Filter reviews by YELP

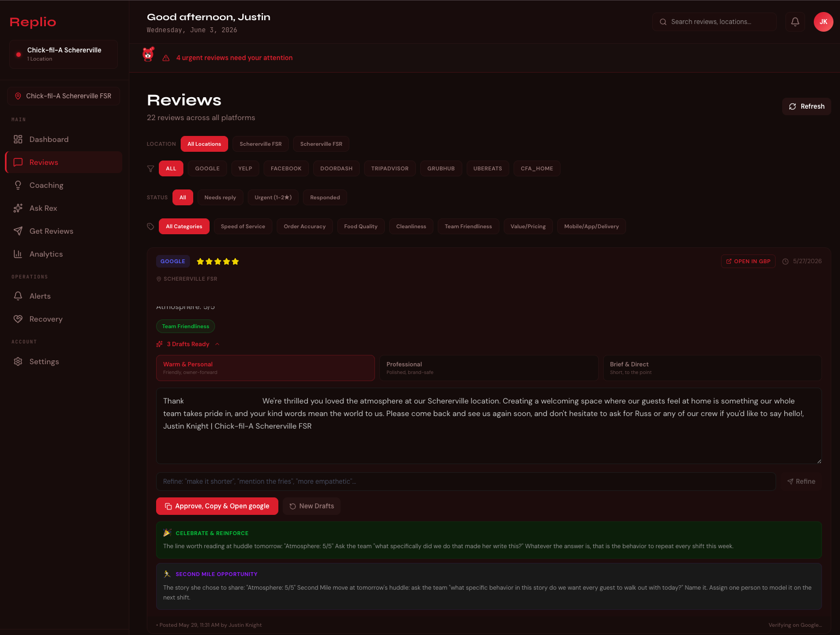point(245,169)
